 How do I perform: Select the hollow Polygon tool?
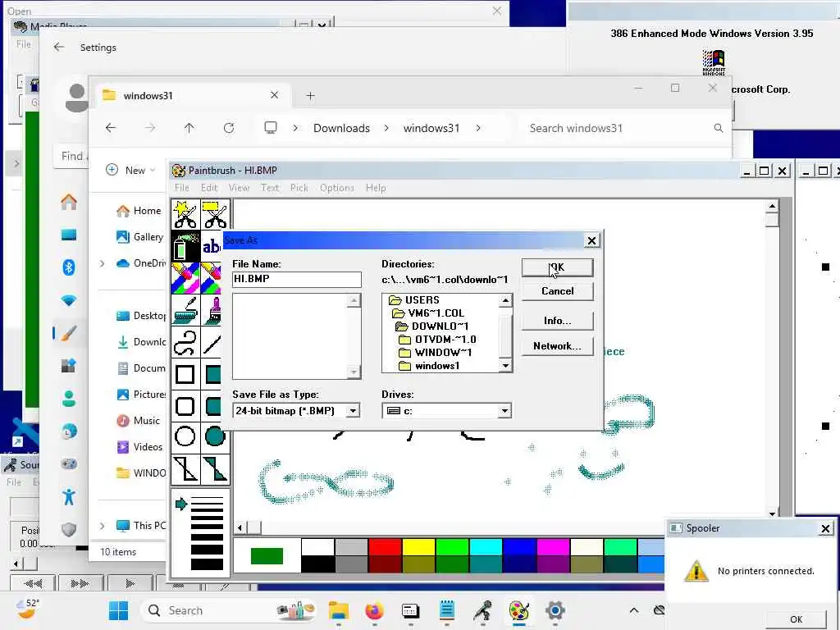(x=185, y=468)
